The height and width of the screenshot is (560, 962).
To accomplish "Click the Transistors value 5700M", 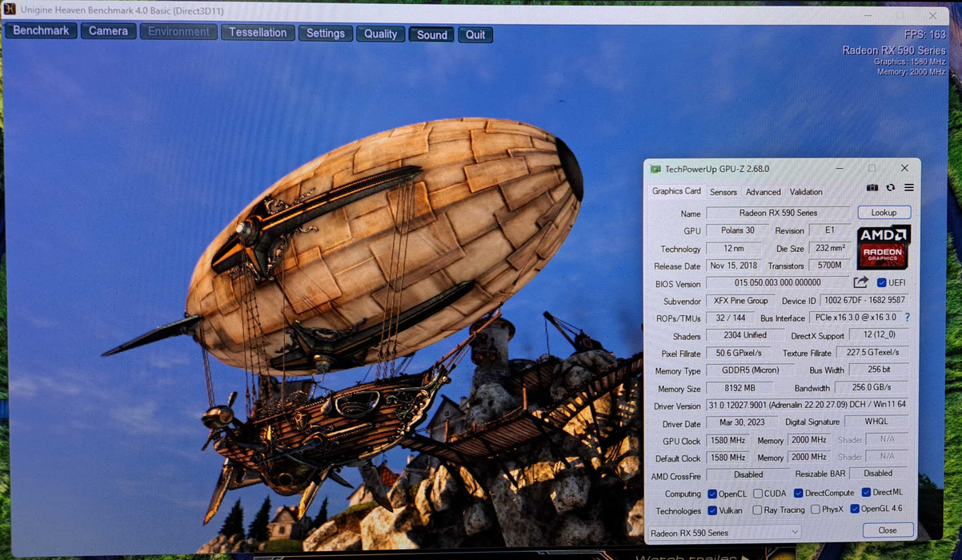I will coord(831,265).
